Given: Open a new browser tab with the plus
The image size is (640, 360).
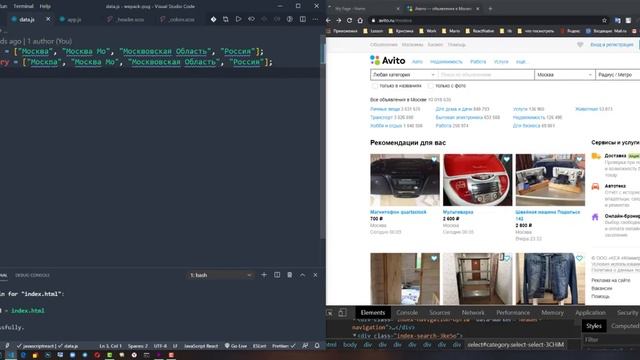Looking at the screenshot, I should click(x=490, y=9).
